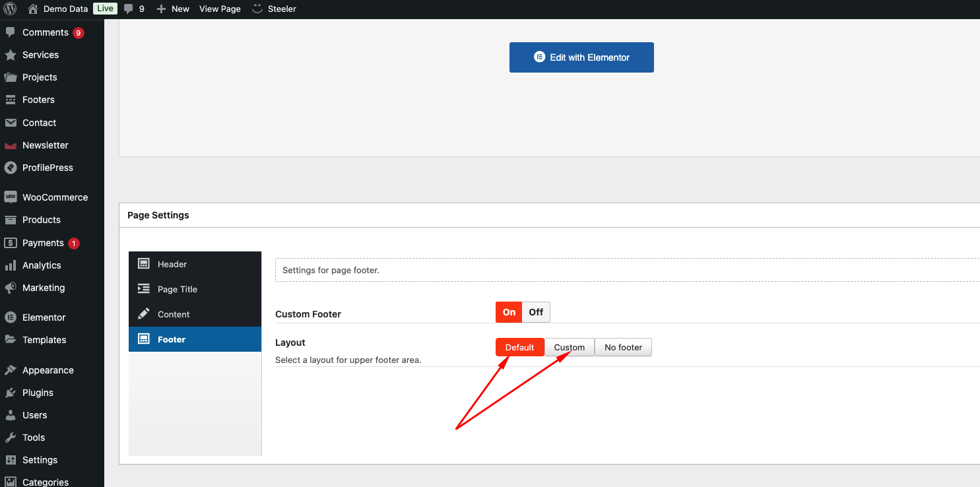Click the Content tab pencil icon
This screenshot has width=980, height=487.
click(143, 314)
